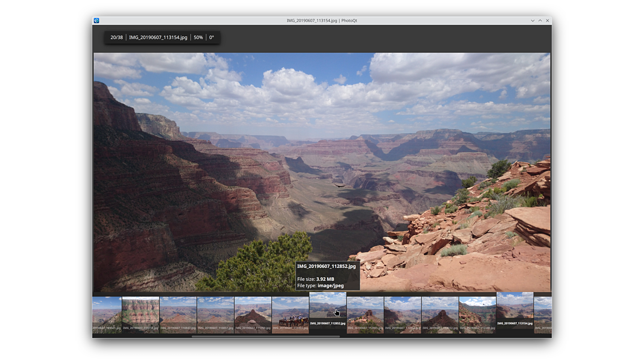The width and height of the screenshot is (644, 362).
Task: Click the 0° rotation indicator
Action: click(x=212, y=38)
